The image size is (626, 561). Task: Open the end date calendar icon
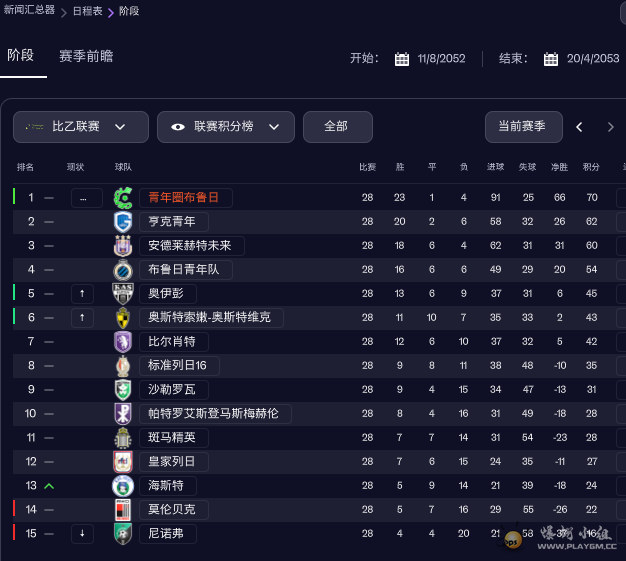click(x=551, y=59)
